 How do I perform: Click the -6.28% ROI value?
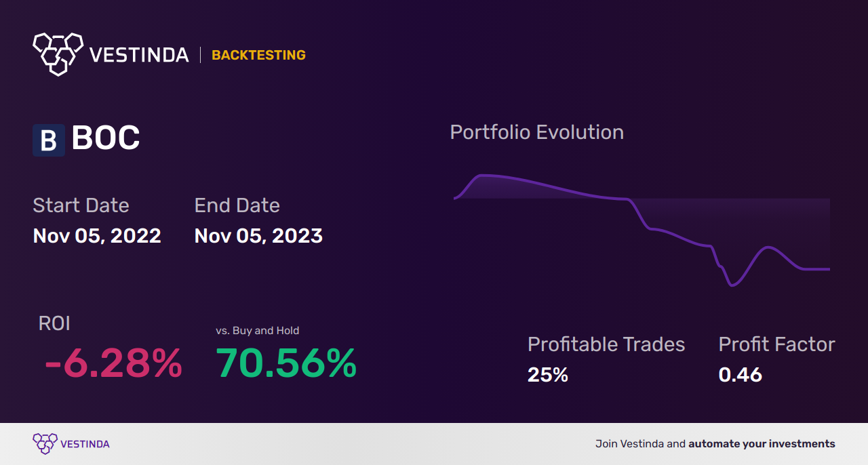pos(113,363)
